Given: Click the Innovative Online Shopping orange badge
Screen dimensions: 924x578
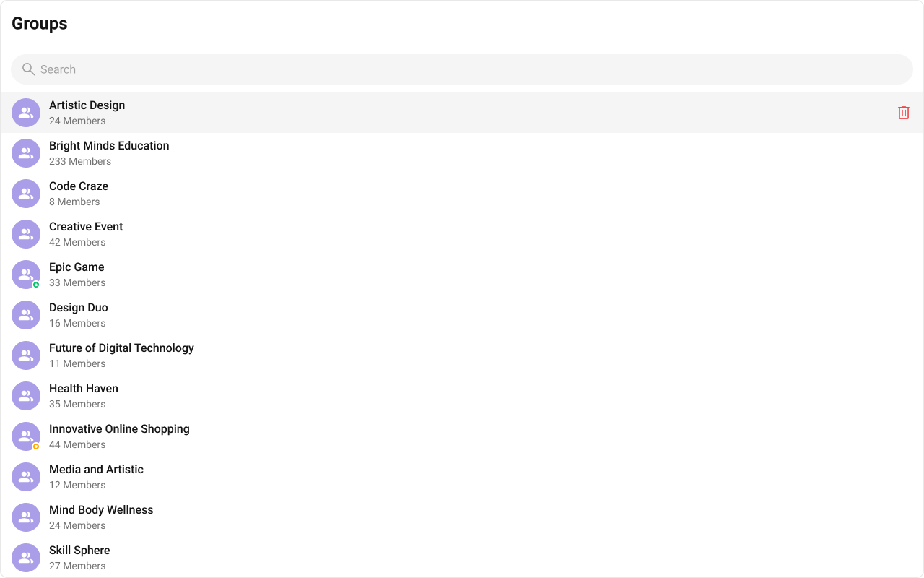Looking at the screenshot, I should (36, 447).
